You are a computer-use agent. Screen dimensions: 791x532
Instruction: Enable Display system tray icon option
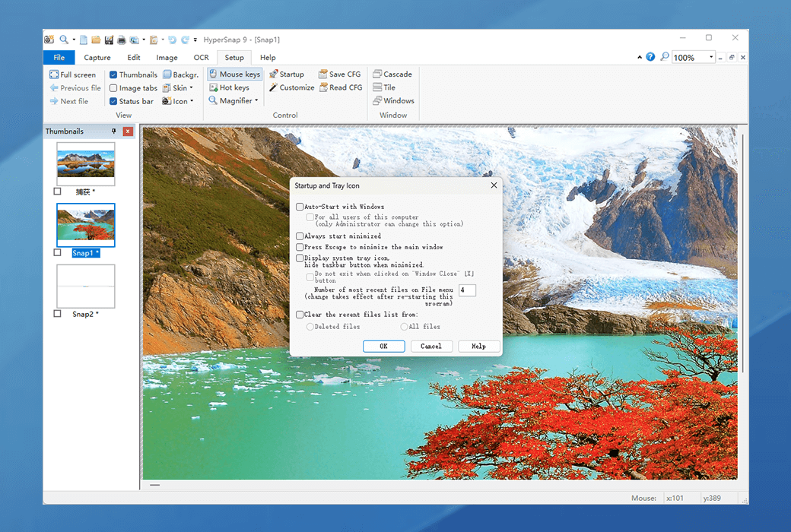(300, 258)
